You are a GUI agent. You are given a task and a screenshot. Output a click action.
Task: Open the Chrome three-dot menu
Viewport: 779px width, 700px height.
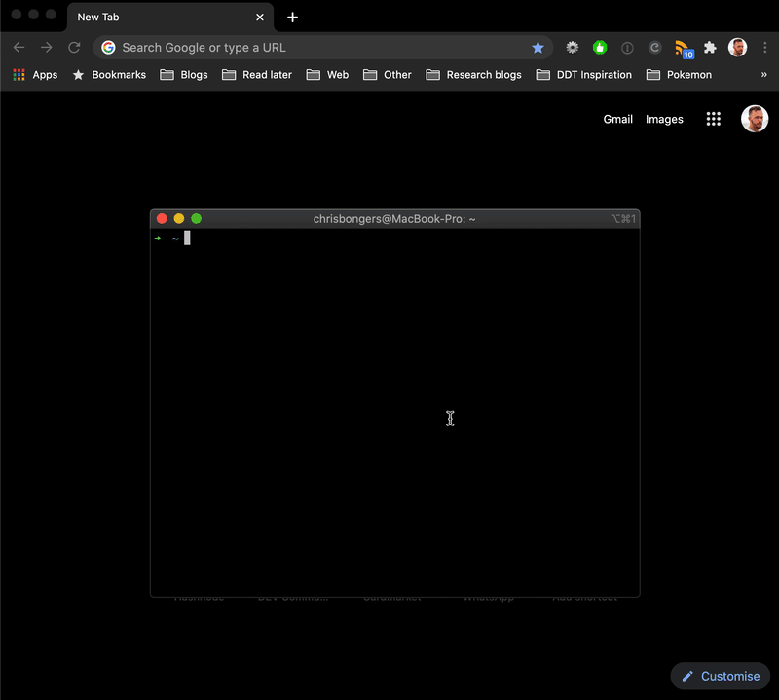(x=765, y=47)
